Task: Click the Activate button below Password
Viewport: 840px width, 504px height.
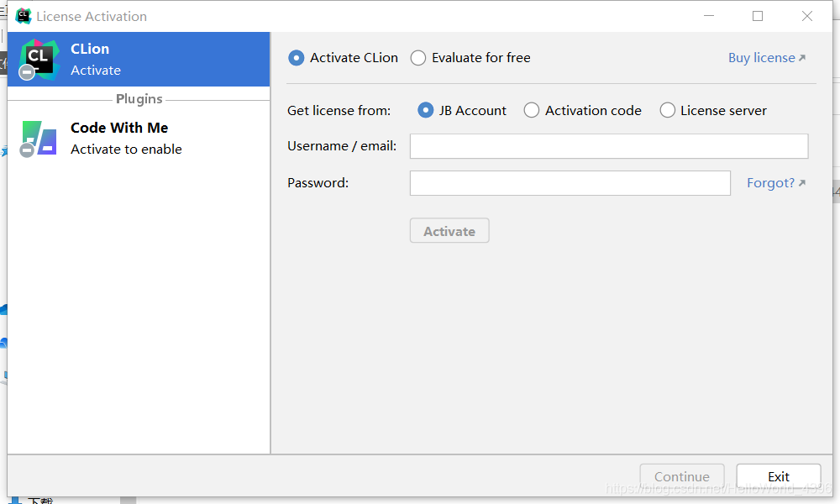Action: click(449, 231)
